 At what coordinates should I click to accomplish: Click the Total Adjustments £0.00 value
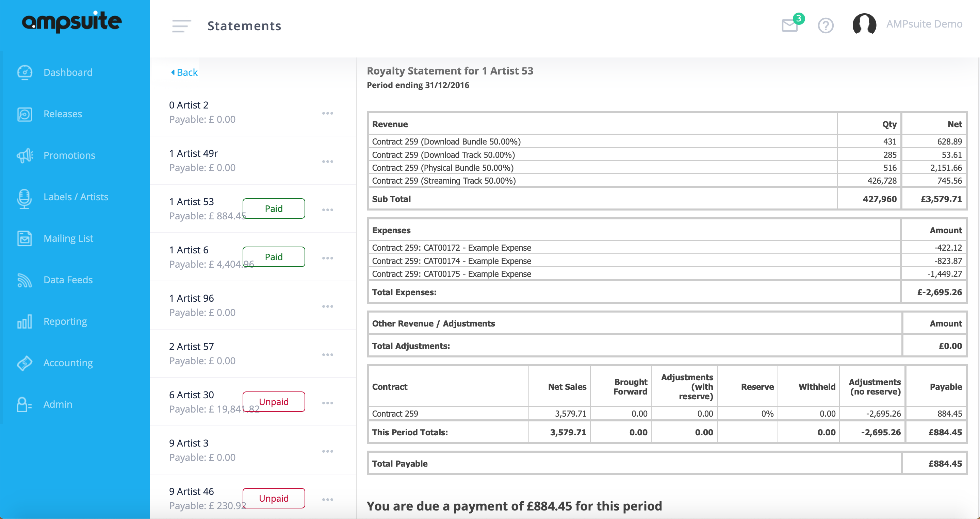pyautogui.click(x=950, y=346)
